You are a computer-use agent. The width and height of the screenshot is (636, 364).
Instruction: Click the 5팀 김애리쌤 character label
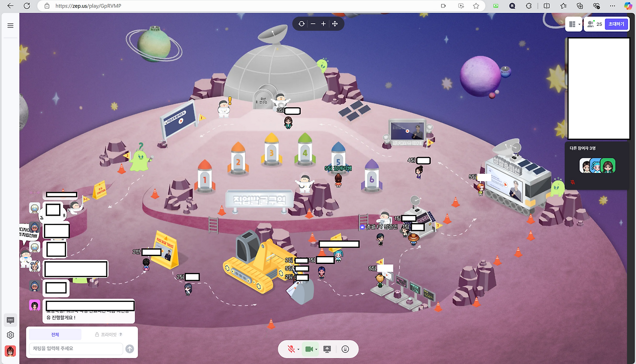pos(338,168)
